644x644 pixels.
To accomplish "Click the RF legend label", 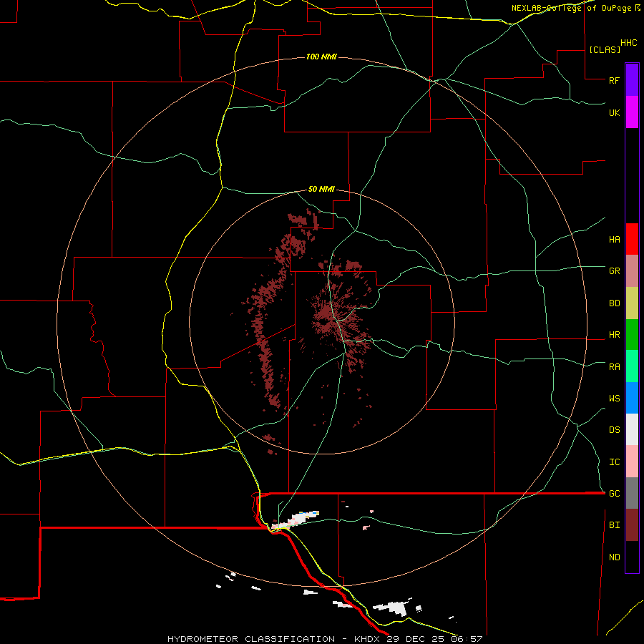I will click(614, 80).
